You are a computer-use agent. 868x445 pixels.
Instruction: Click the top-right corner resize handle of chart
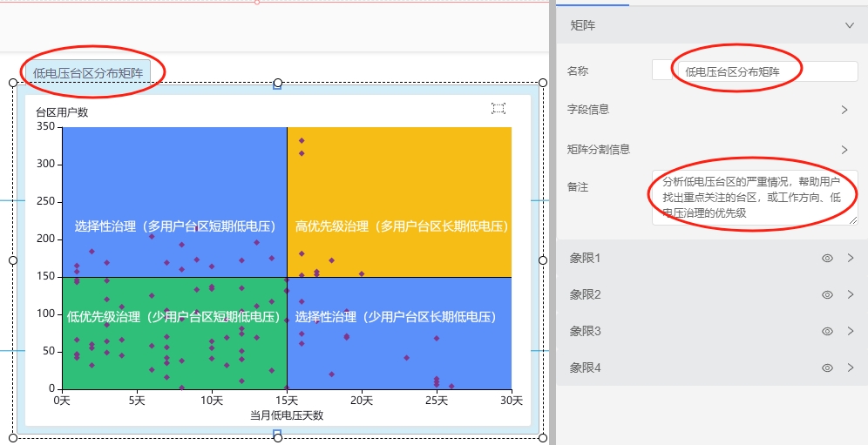543,83
